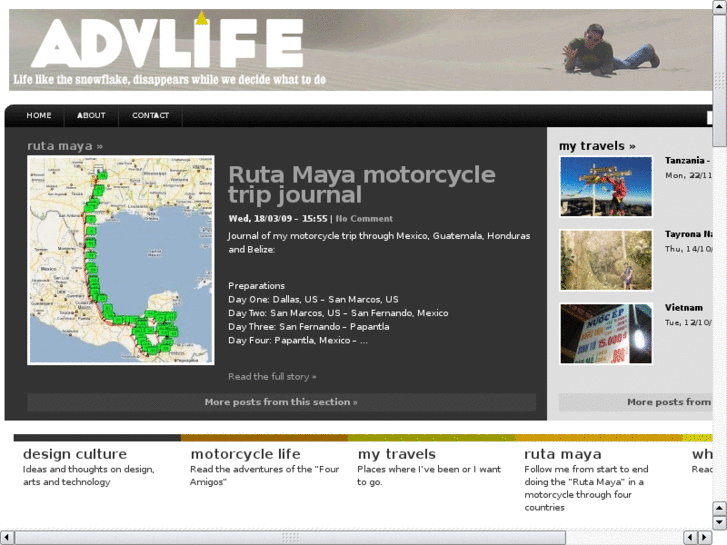This screenshot has width=727, height=545.
Task: Click 'Day One: Dallas, US – San Marcos, US' text
Action: (313, 299)
